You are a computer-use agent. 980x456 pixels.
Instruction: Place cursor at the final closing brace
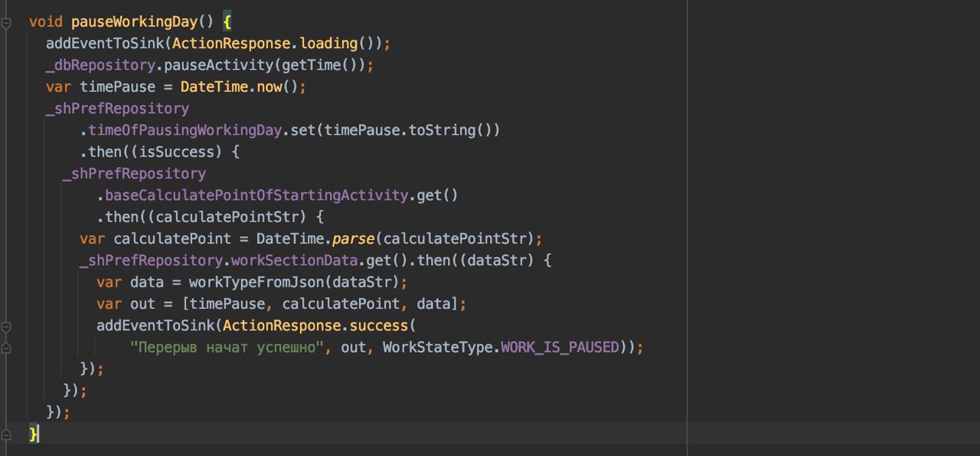[33, 435]
